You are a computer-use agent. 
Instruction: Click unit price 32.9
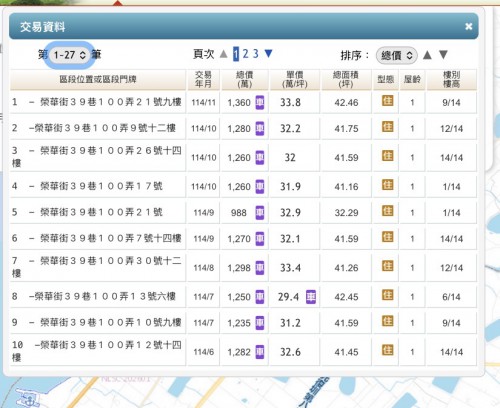coord(290,213)
